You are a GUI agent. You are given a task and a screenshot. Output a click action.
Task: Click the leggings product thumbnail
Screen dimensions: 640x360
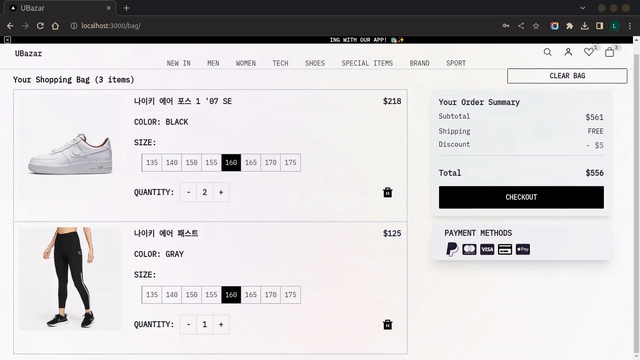70,279
